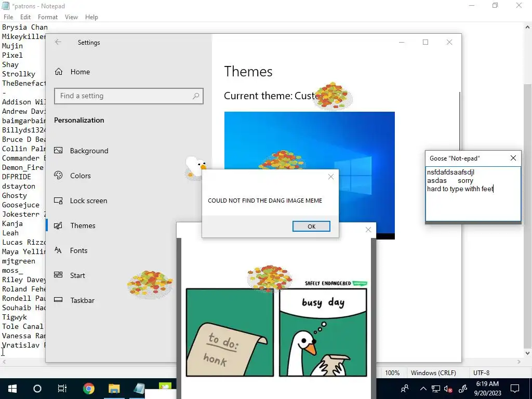Click the 100% zoom status entry

(x=392, y=373)
